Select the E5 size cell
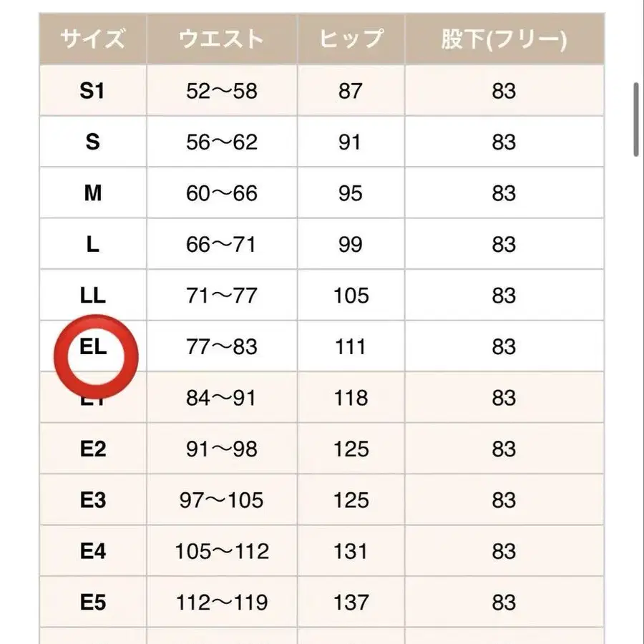644x644 pixels. point(93,602)
